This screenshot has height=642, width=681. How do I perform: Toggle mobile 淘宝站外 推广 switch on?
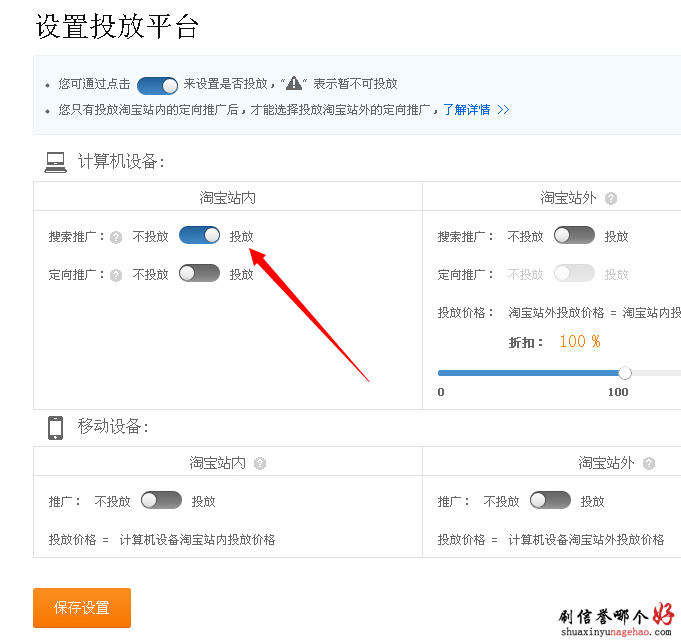[x=550, y=500]
